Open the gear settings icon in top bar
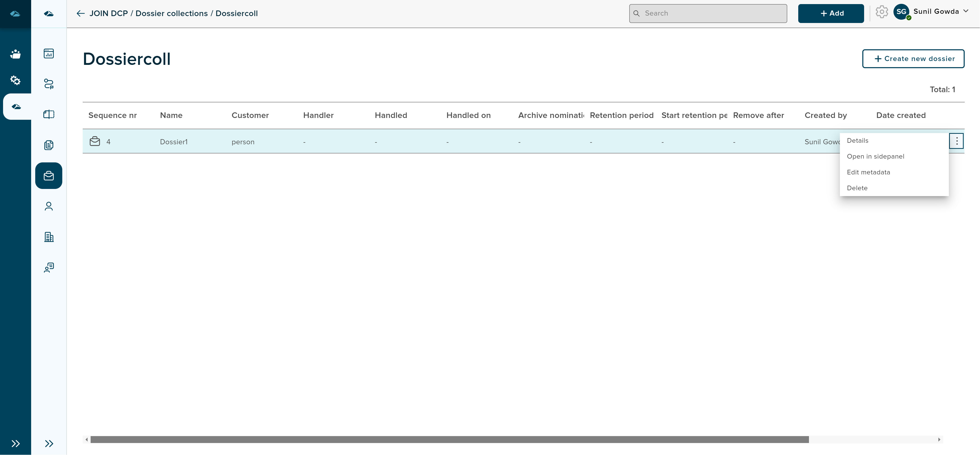 (881, 12)
